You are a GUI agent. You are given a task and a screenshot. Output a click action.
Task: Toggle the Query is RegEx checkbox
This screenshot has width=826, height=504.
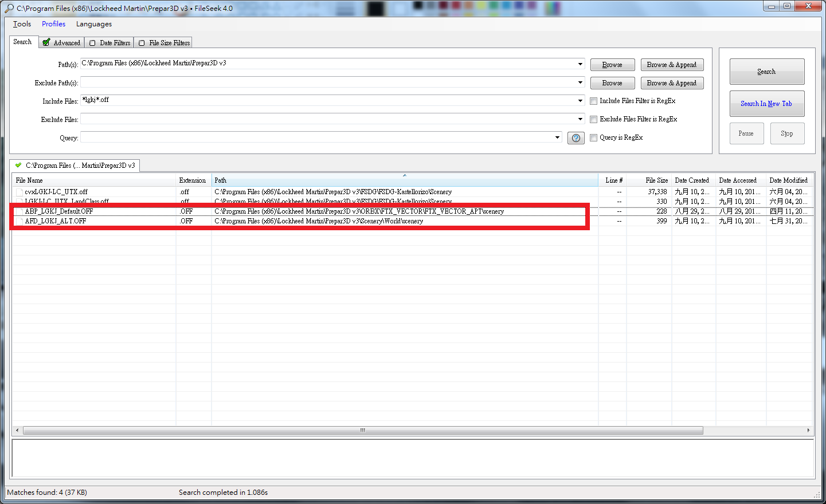coord(594,138)
